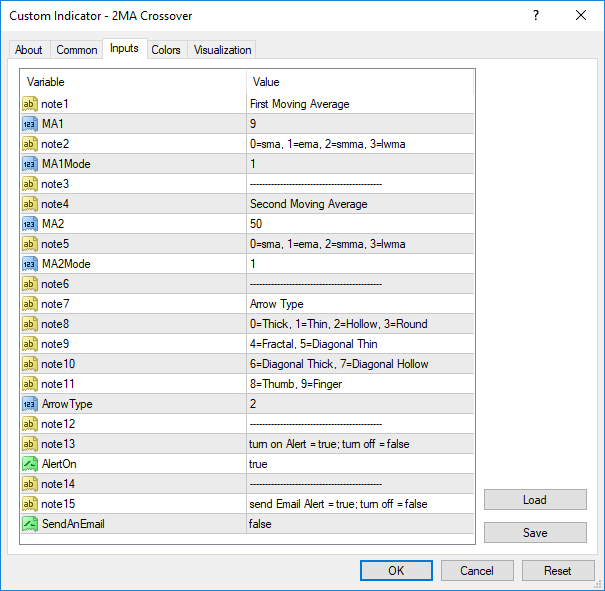Select the 'Second Moving Average' value
605x591 pixels.
309,204
